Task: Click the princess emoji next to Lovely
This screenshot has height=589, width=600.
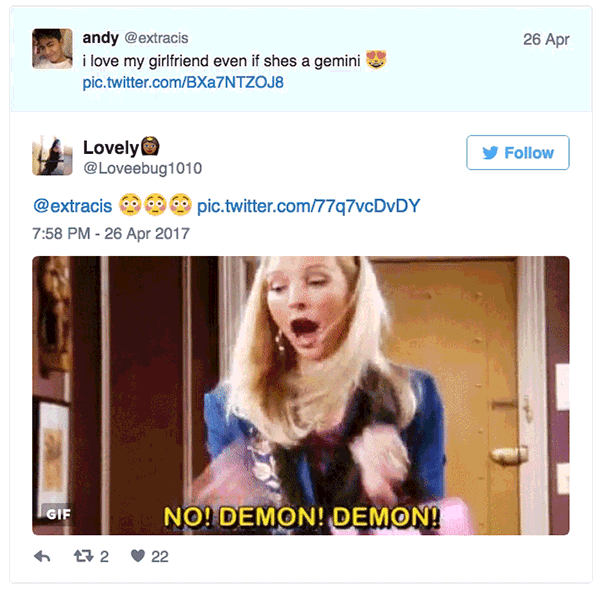Action: (x=150, y=146)
